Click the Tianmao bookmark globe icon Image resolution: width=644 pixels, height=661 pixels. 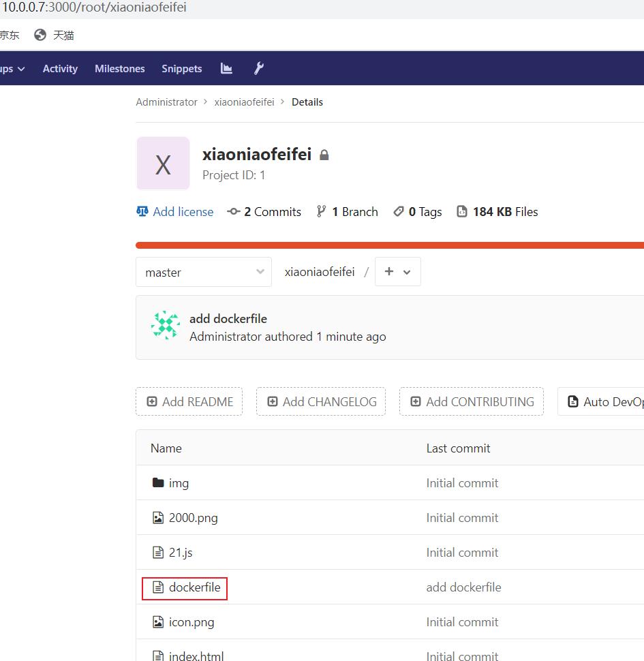pos(40,35)
